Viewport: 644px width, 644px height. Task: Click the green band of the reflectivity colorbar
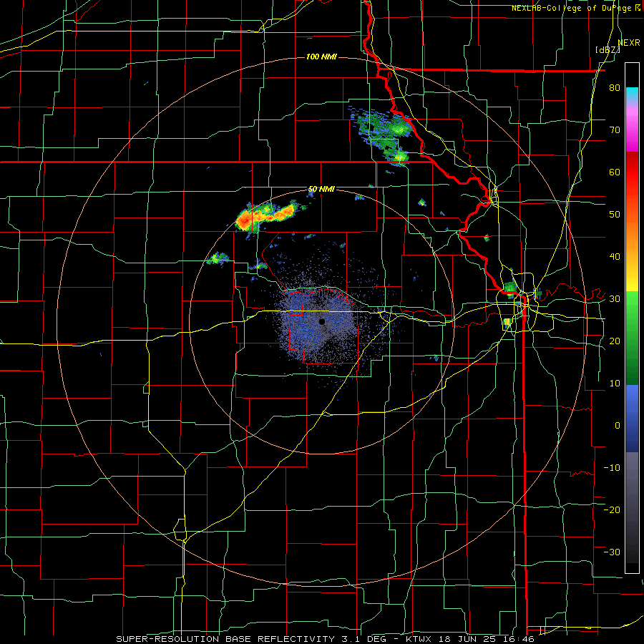tap(632, 338)
